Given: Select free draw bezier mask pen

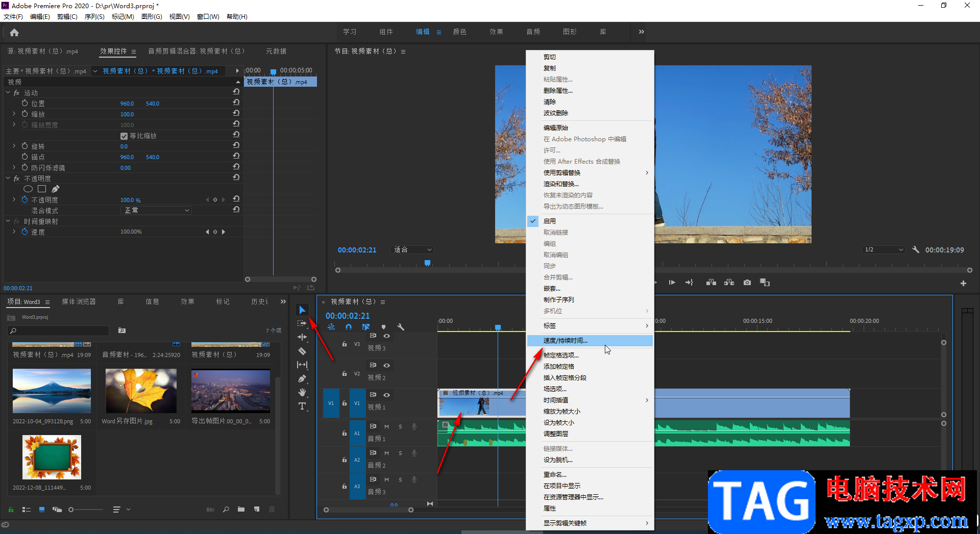Looking at the screenshot, I should (x=55, y=189).
